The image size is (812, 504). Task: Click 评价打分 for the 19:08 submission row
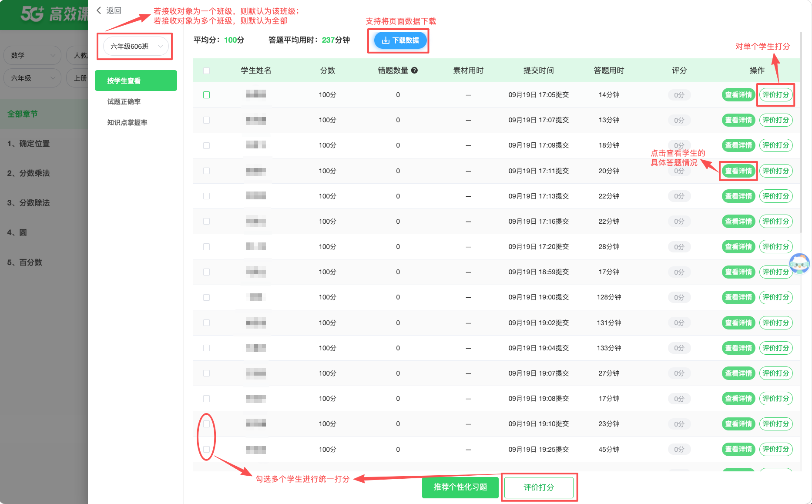click(x=776, y=399)
